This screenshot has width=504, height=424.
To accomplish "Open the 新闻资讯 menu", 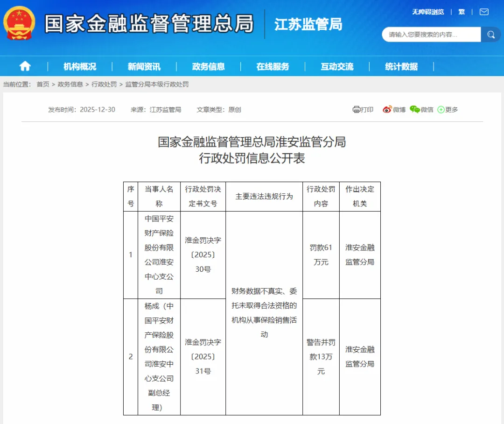I will 144,67.
